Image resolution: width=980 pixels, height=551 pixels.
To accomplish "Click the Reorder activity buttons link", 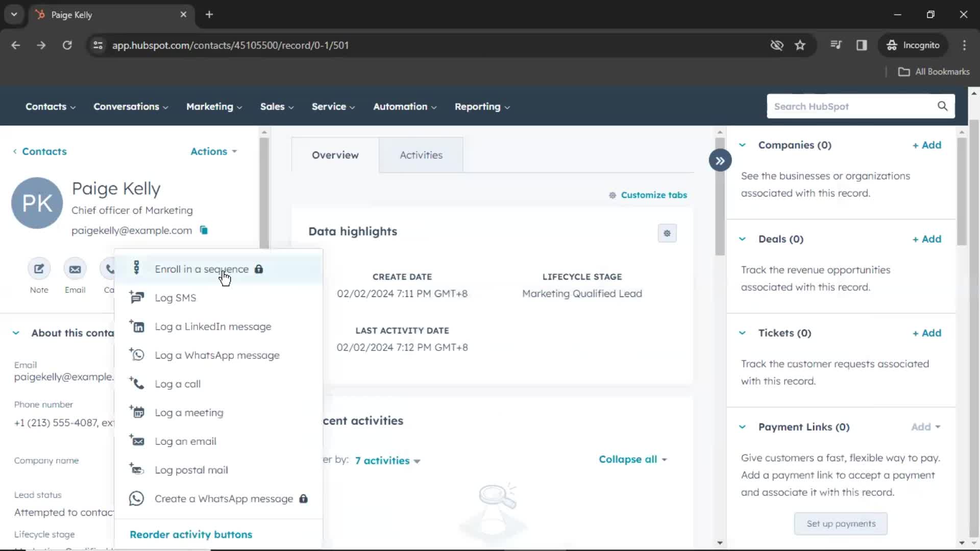I will click(191, 534).
